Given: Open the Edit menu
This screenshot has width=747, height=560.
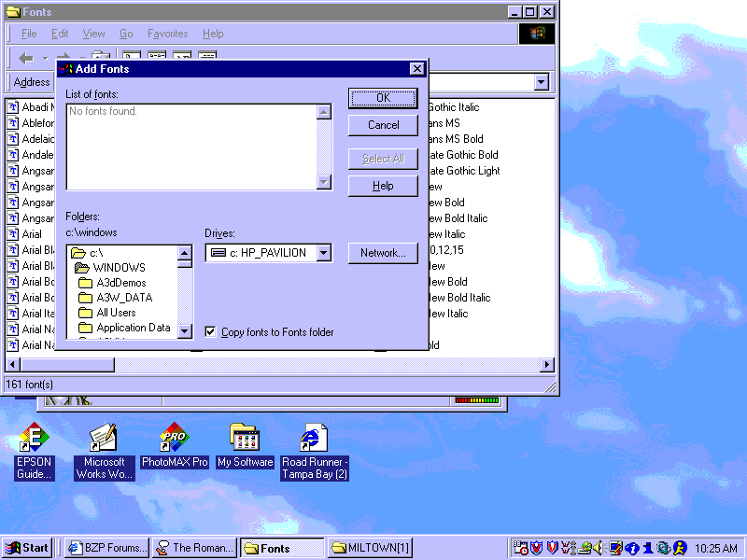Looking at the screenshot, I should tap(60, 34).
